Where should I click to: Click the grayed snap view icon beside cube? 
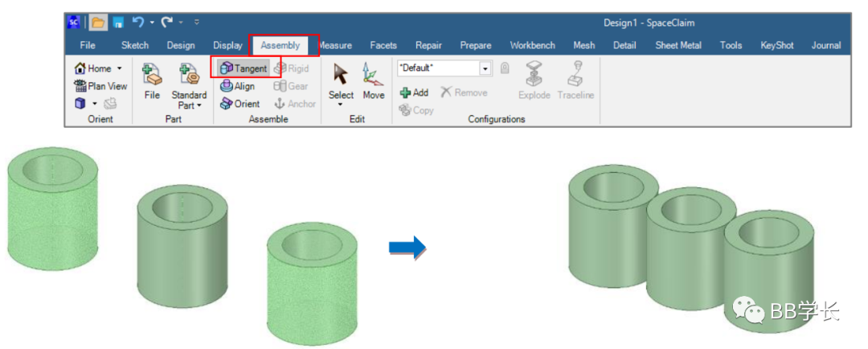(110, 103)
